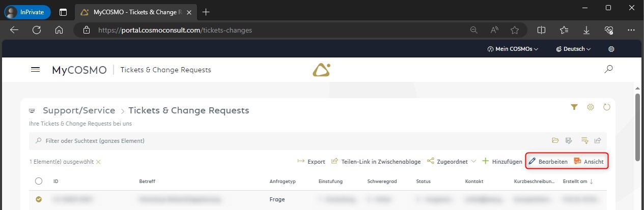
Task: Toggle the select-all circle in table header
Action: point(39,181)
